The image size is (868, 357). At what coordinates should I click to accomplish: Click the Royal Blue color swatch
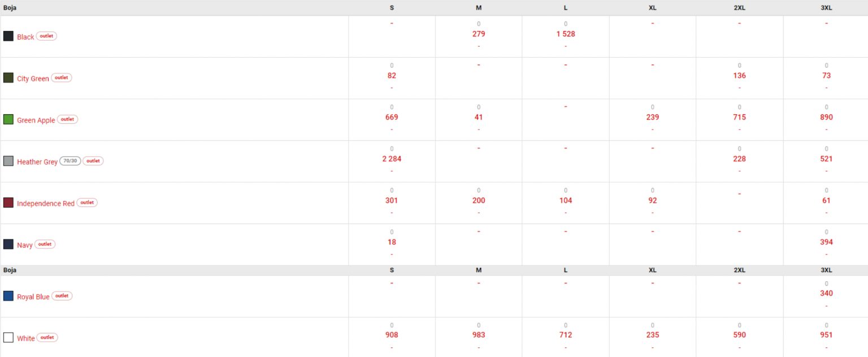8,296
